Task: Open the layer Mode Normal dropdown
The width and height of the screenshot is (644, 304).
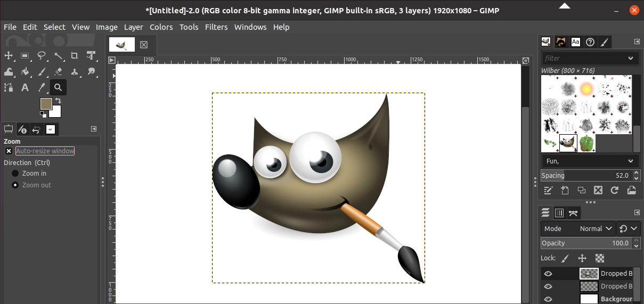Action: 578,228
